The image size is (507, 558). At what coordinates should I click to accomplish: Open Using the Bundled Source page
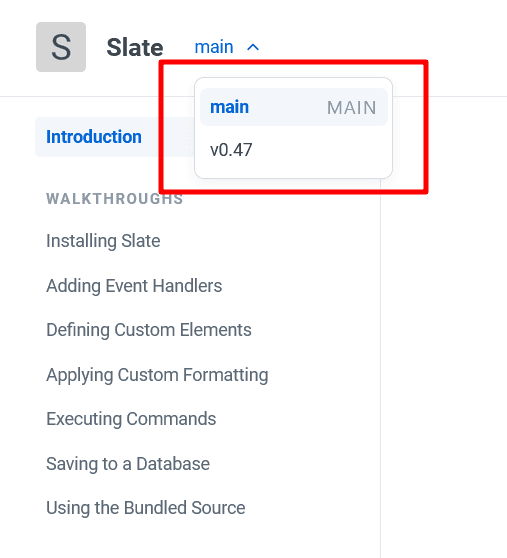coord(146,508)
